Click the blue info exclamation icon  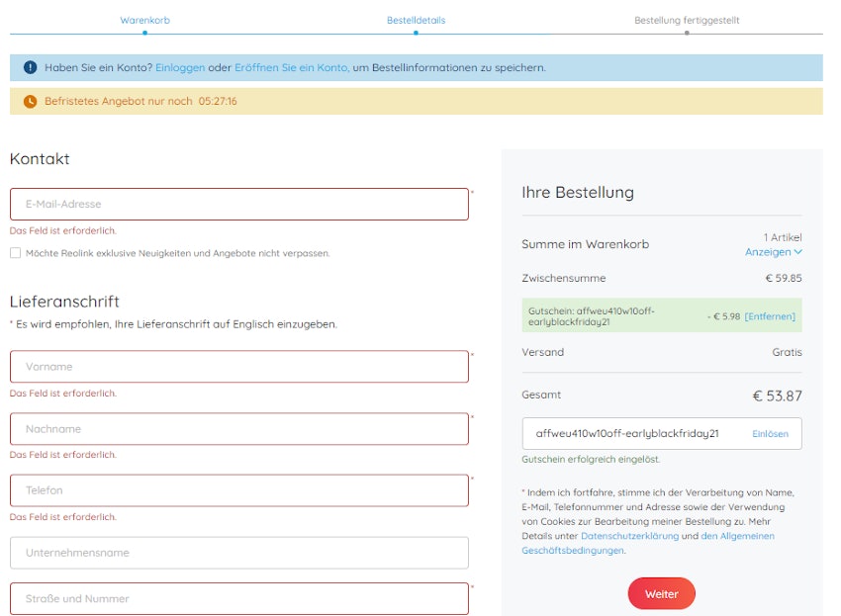point(30,67)
